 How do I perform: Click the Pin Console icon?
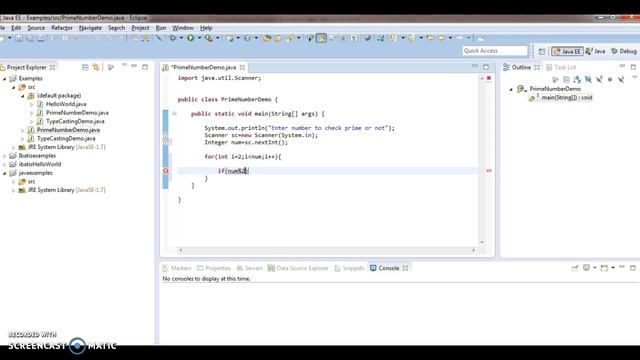click(575, 268)
